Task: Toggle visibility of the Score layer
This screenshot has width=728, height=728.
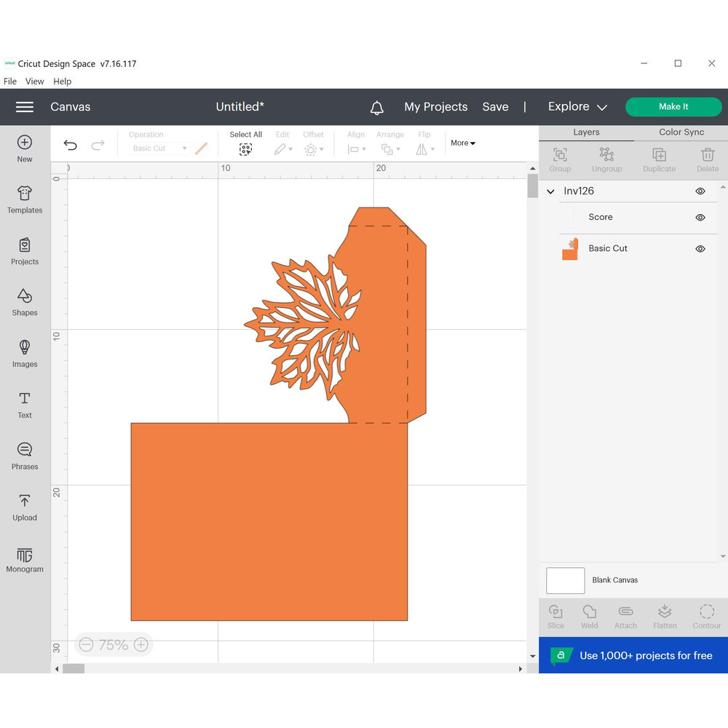Action: point(700,218)
